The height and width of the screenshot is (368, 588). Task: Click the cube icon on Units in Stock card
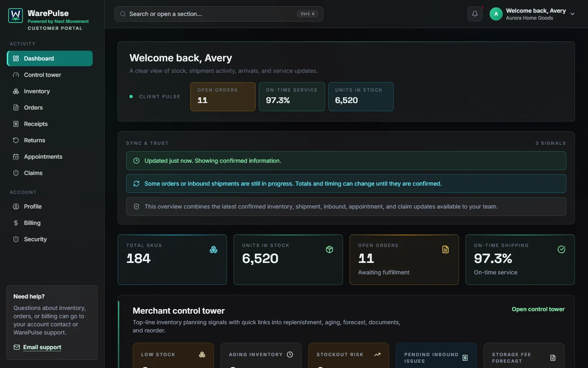329,249
